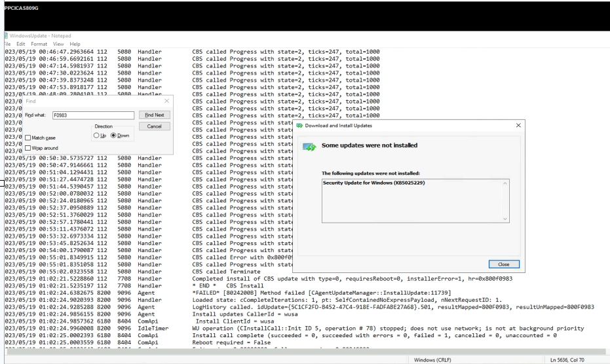610x364 pixels.
Task: Select Security Update for Windows (KB5025229) entry
Action: pos(374,183)
